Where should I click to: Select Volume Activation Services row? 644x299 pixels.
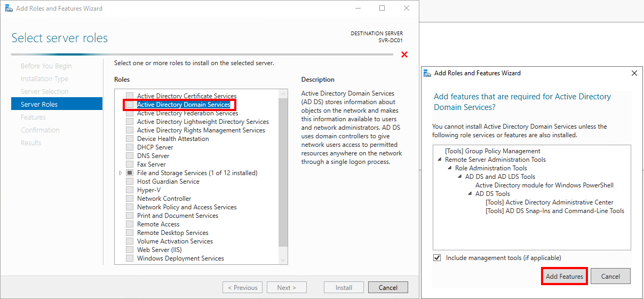click(x=175, y=241)
